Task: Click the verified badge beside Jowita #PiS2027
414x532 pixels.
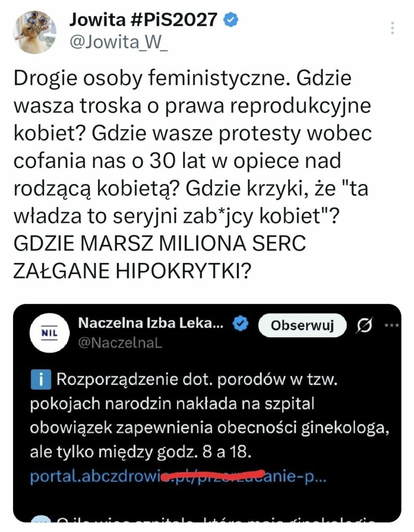Action: [231, 20]
